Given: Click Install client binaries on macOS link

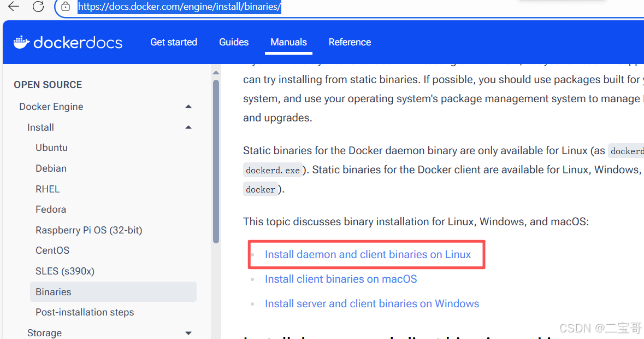Looking at the screenshot, I should point(341,279).
